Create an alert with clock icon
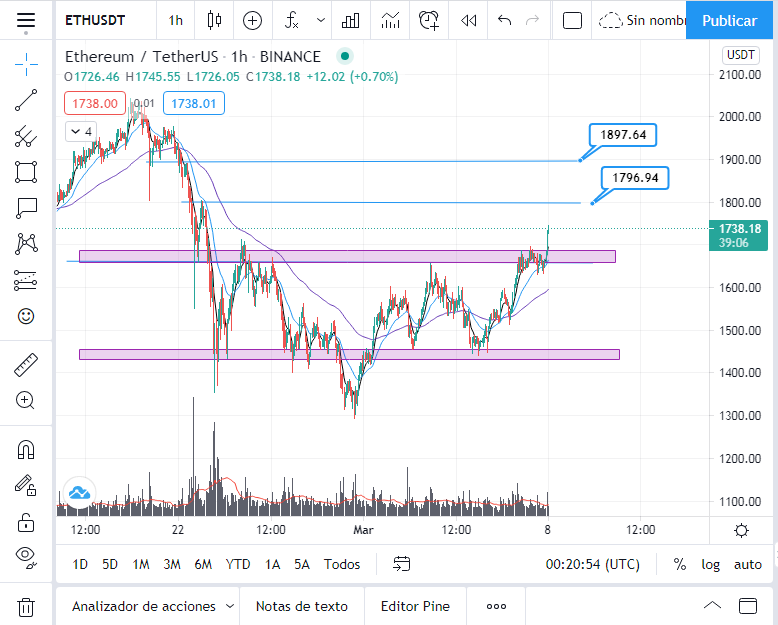This screenshot has height=625, width=778. 429,20
